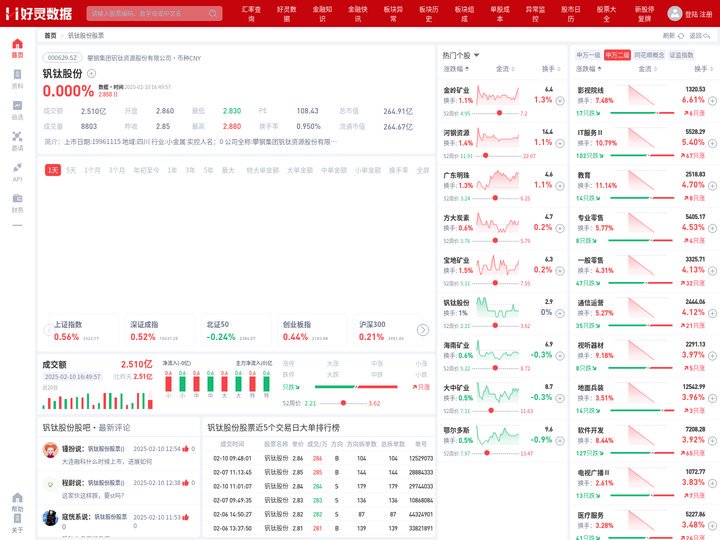Image resolution: width=720 pixels, height=540 pixels.
Task: Add 影视院线 sector using its plus icon
Action: pyautogui.click(x=712, y=101)
